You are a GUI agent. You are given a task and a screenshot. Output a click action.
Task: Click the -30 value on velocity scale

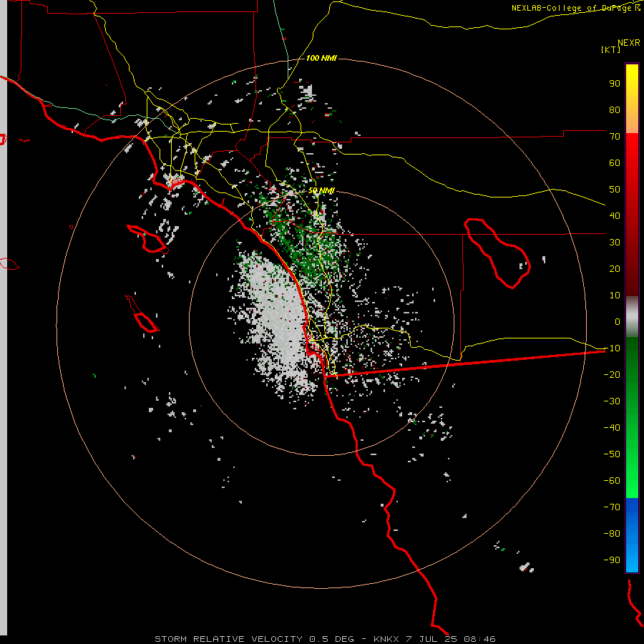click(612, 401)
